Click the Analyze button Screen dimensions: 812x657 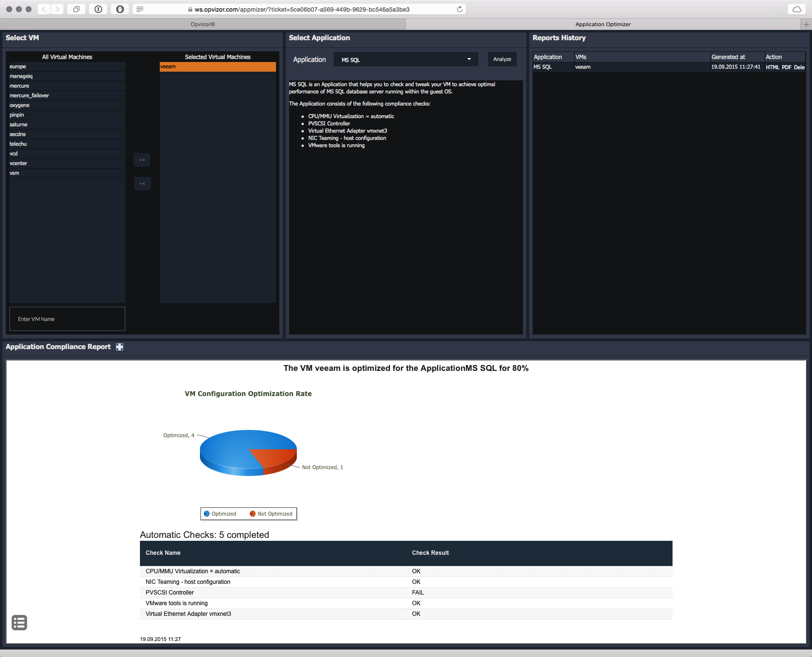(502, 59)
